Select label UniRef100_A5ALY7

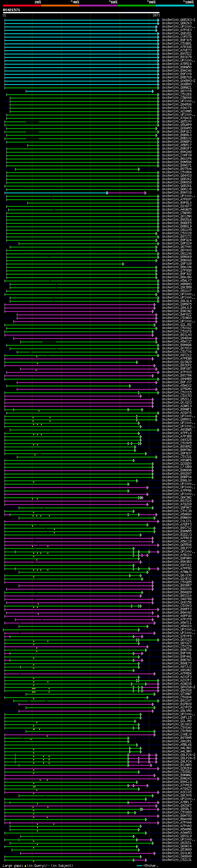(177, 281)
